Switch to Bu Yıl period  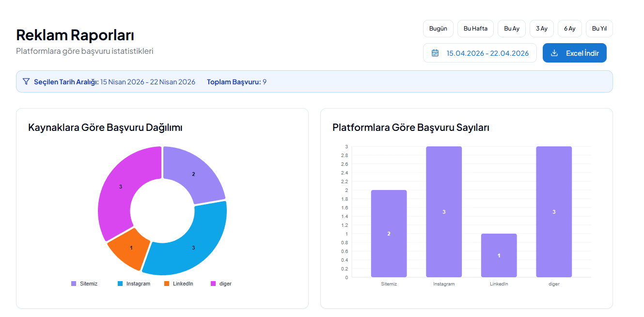pyautogui.click(x=599, y=29)
